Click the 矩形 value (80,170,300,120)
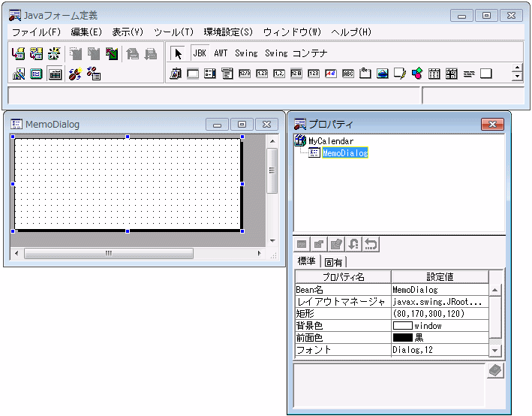This screenshot has width=532, height=416. pyautogui.click(x=440, y=313)
